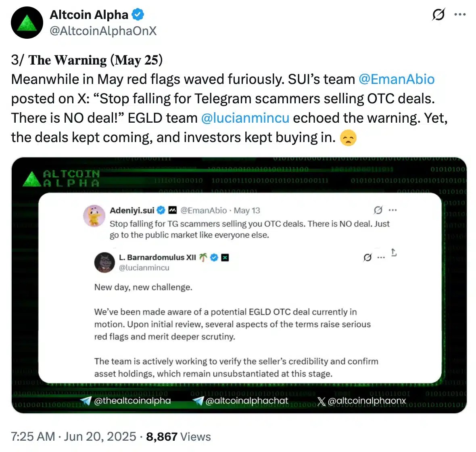The width and height of the screenshot is (476, 452).
Task: Click the verified badge next to Altcoin Alpha
Action: (138, 14)
